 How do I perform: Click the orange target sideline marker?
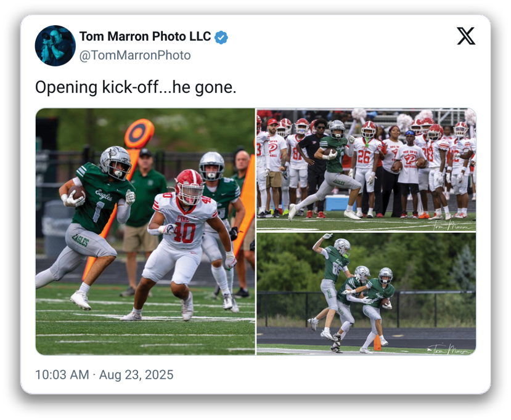click(139, 134)
